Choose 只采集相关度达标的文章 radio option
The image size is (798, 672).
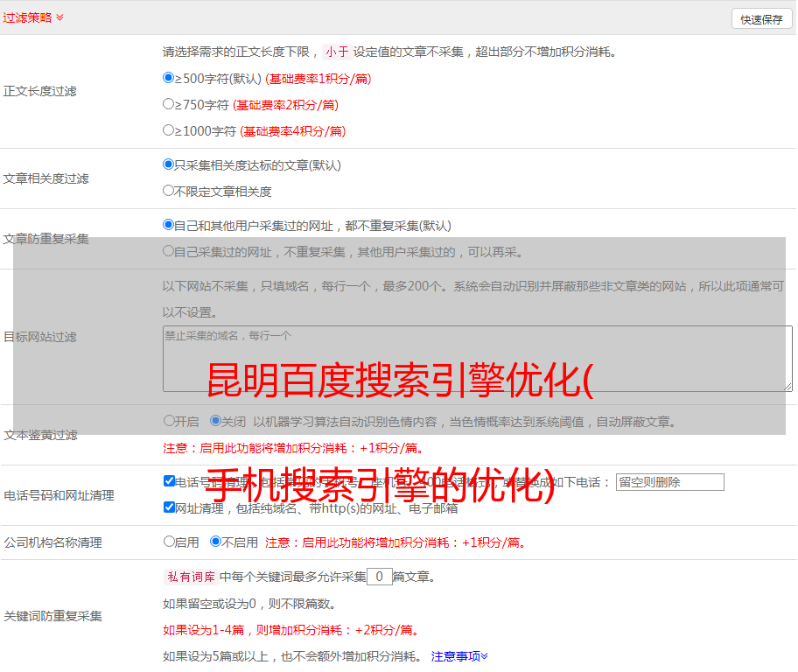[x=168, y=164]
